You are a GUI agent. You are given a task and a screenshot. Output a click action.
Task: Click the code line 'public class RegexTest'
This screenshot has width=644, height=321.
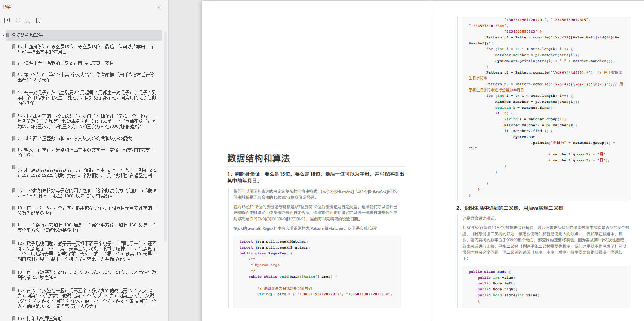[x=266, y=253]
